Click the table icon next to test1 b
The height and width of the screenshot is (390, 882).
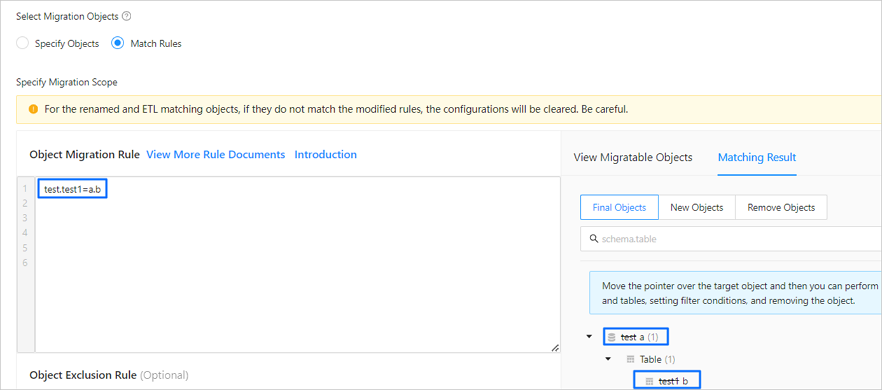click(650, 381)
